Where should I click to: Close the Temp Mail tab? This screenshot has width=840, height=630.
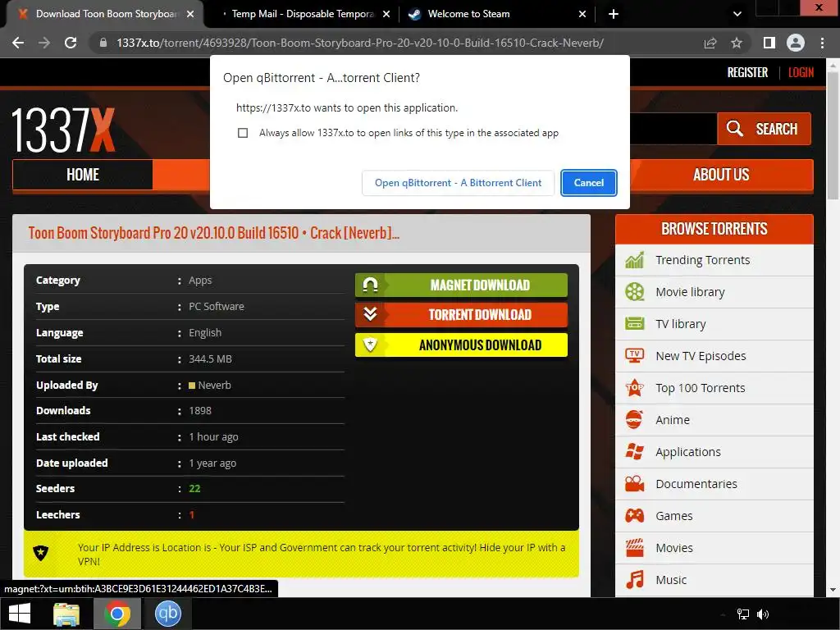pyautogui.click(x=386, y=15)
